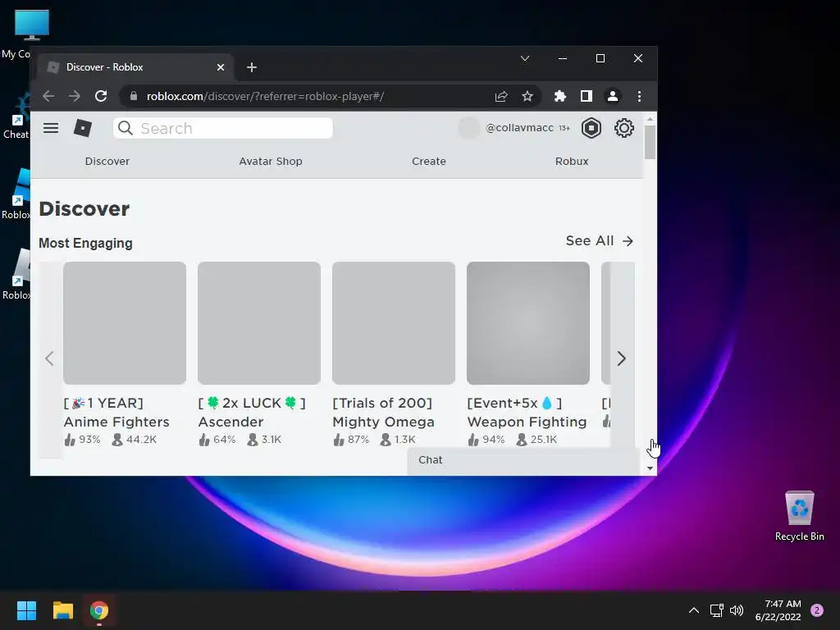Toggle Chrome's side panel icon
The height and width of the screenshot is (630, 840).
point(586,97)
